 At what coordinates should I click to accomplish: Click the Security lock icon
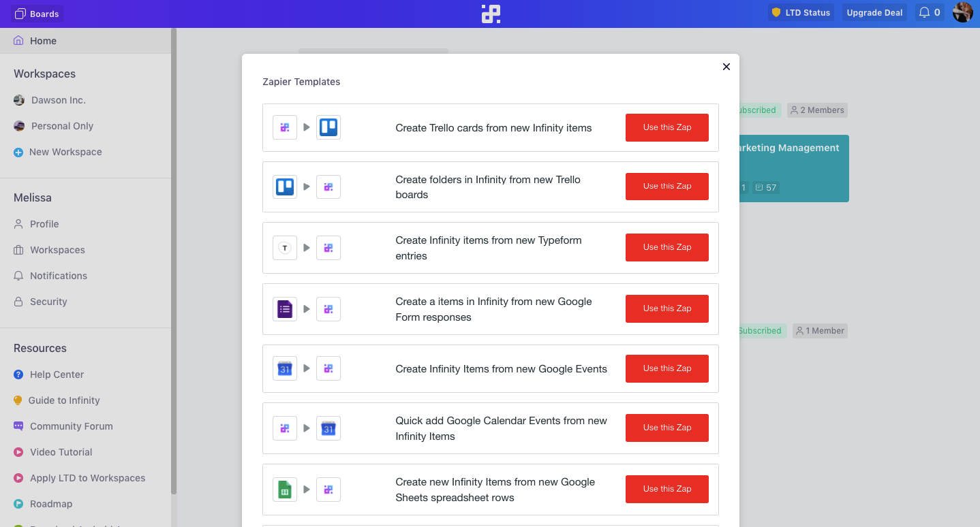coord(18,302)
